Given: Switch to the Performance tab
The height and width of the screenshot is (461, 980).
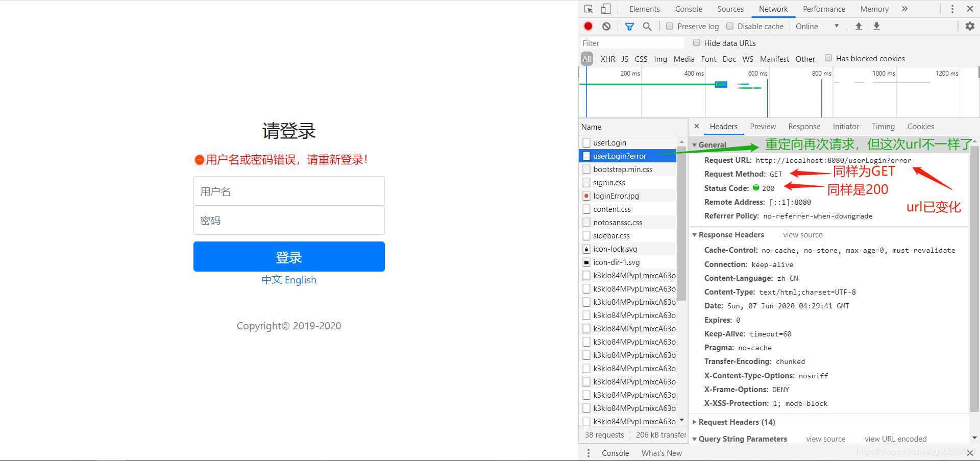Looking at the screenshot, I should (824, 9).
